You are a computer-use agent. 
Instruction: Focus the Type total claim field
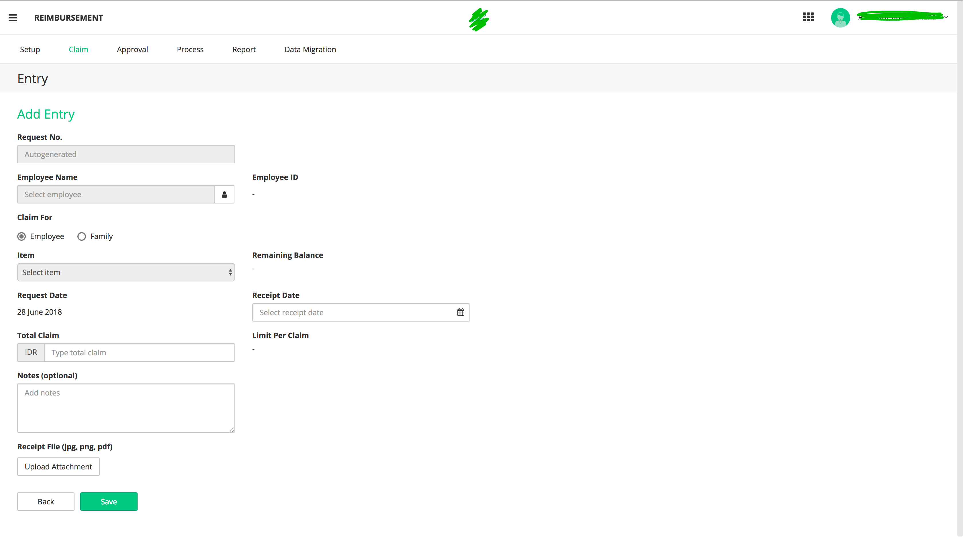(139, 353)
